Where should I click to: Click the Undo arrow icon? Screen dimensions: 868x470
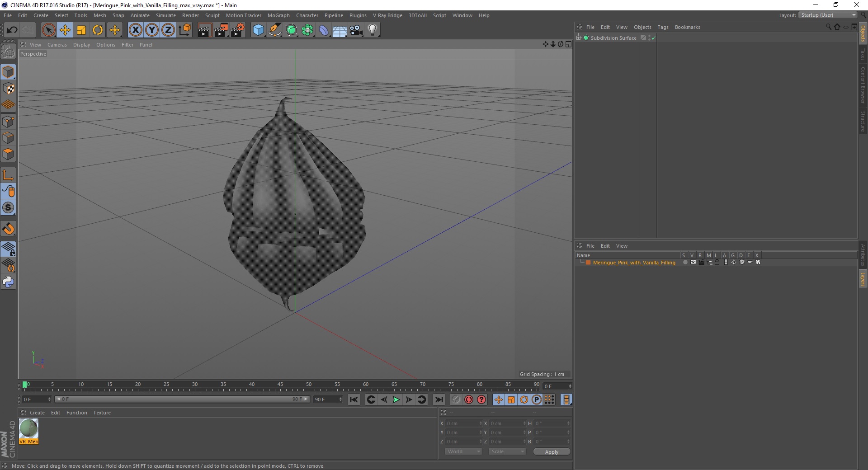pos(12,30)
